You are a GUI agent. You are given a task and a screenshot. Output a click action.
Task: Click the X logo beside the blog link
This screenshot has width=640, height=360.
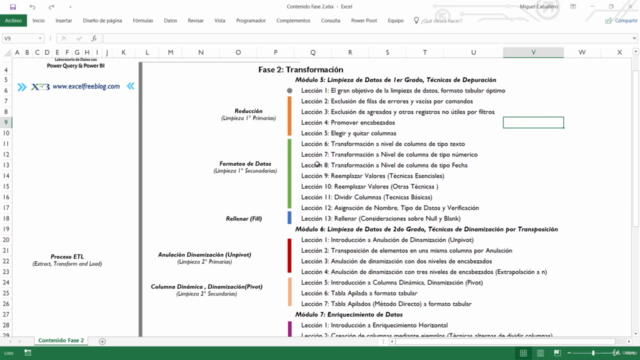click(x=40, y=87)
